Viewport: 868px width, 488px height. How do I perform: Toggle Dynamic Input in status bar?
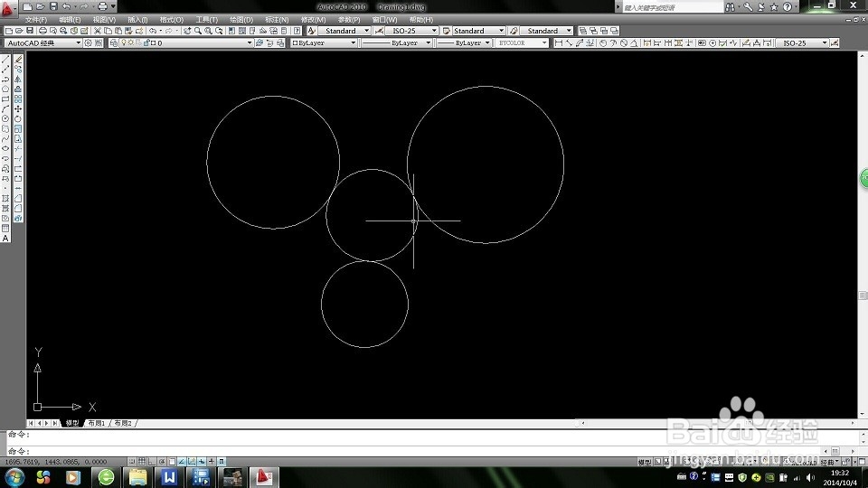202,462
